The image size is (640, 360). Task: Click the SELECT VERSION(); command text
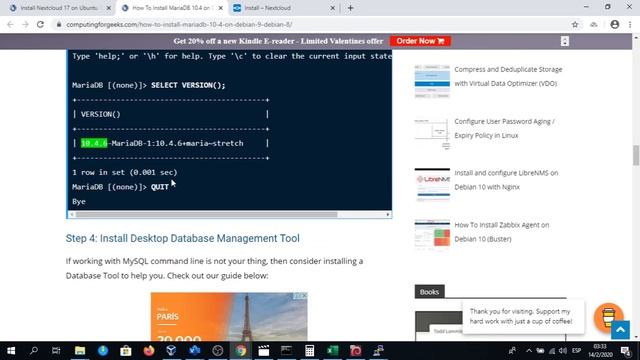pyautogui.click(x=188, y=85)
